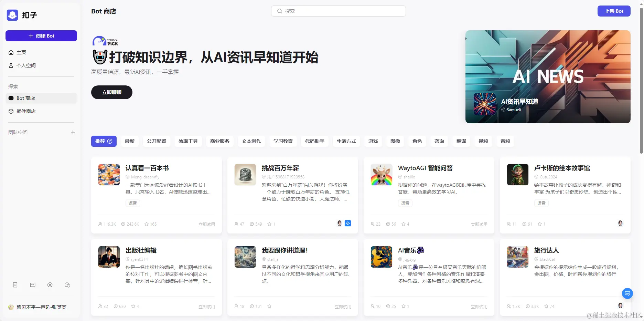
Task: Click the floating blue feedback chat icon
Action: (x=627, y=293)
